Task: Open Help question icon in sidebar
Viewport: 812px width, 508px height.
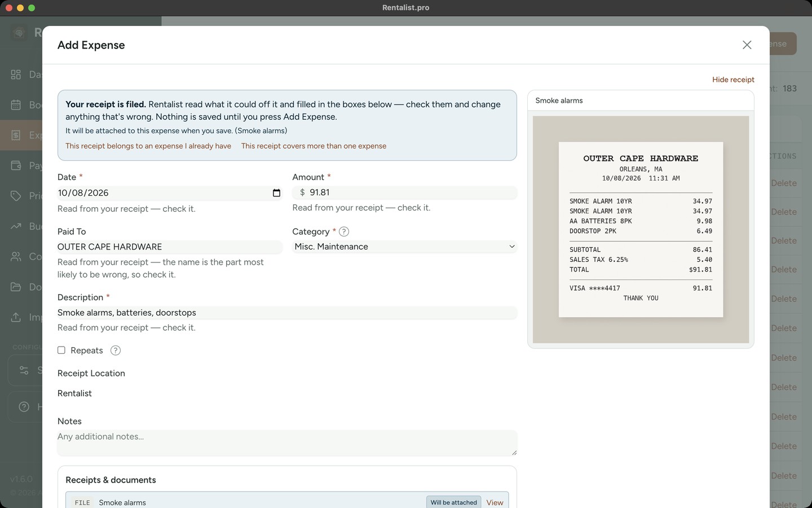Action: (x=24, y=406)
